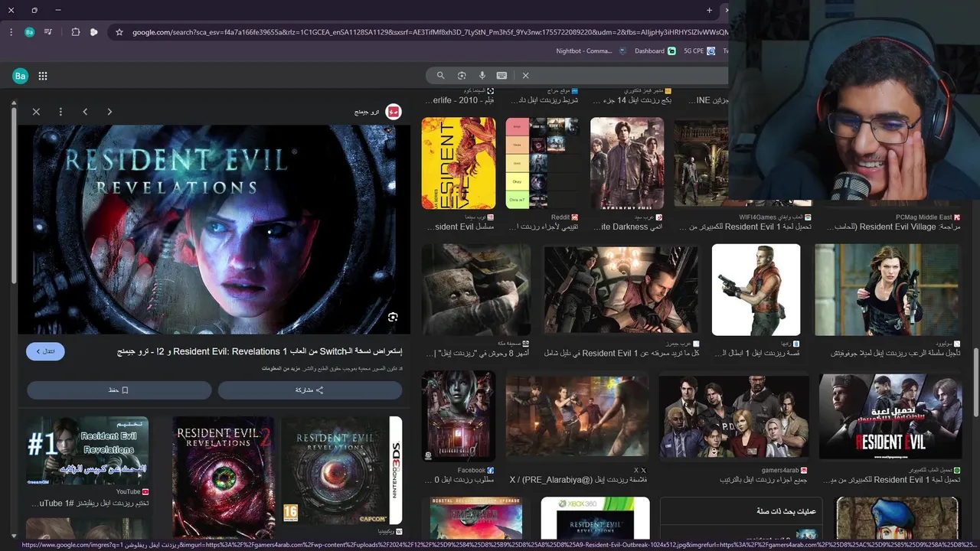Open Resident Evil 1 Chris and Jill thumbnail
This screenshot has height=551, width=980.
[621, 290]
